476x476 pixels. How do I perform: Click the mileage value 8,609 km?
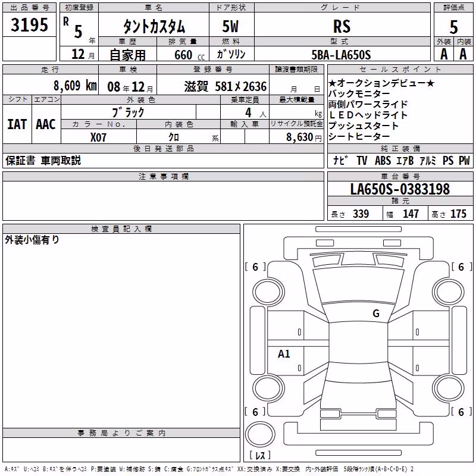pos(75,86)
